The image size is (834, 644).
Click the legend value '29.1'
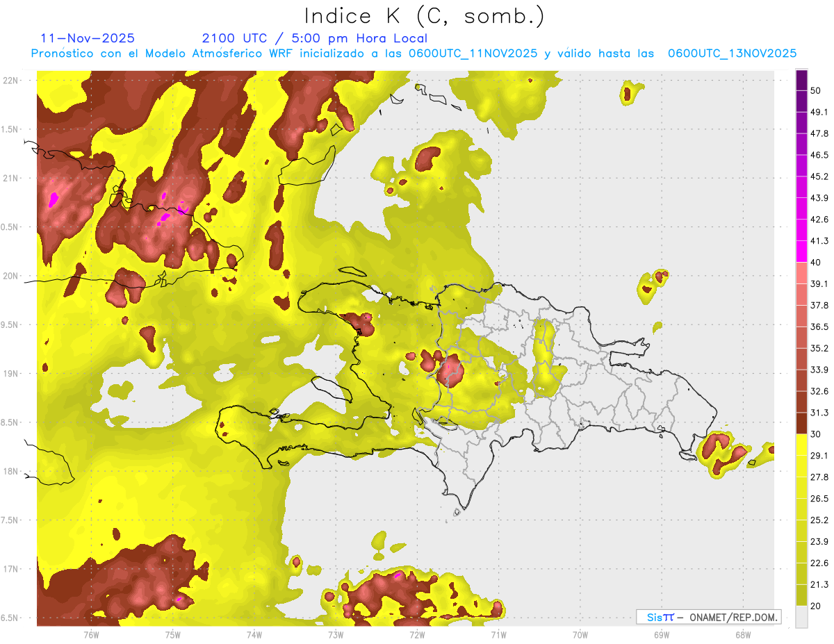(819, 456)
